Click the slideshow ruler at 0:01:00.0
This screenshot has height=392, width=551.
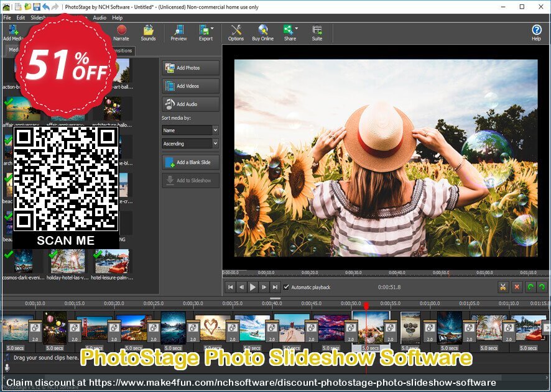[x=429, y=303]
